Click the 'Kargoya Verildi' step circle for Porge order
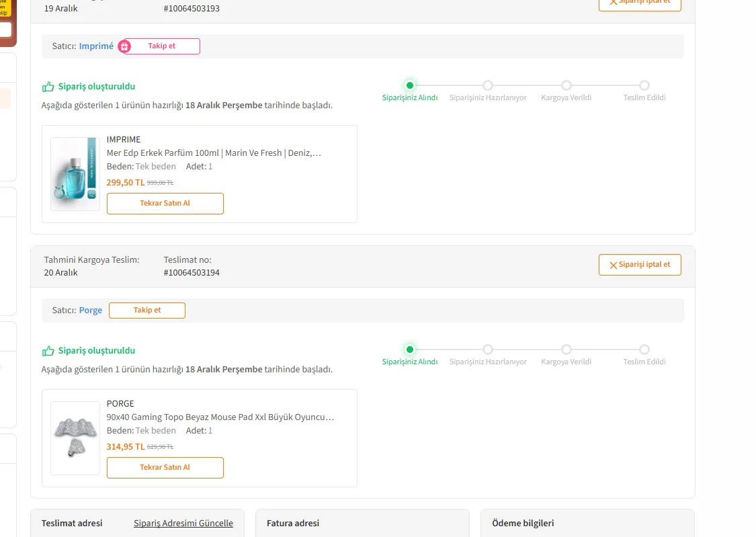This screenshot has width=756, height=537. pos(566,349)
